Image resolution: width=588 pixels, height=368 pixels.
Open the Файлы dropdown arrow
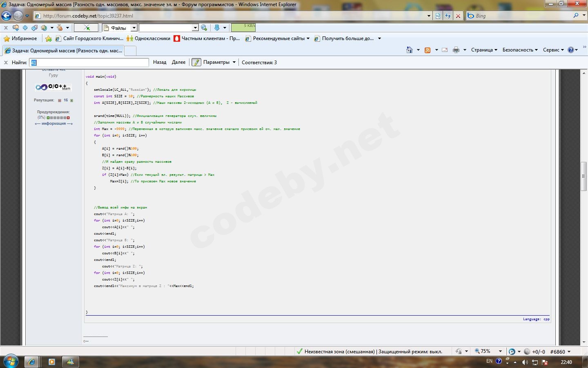coord(134,28)
